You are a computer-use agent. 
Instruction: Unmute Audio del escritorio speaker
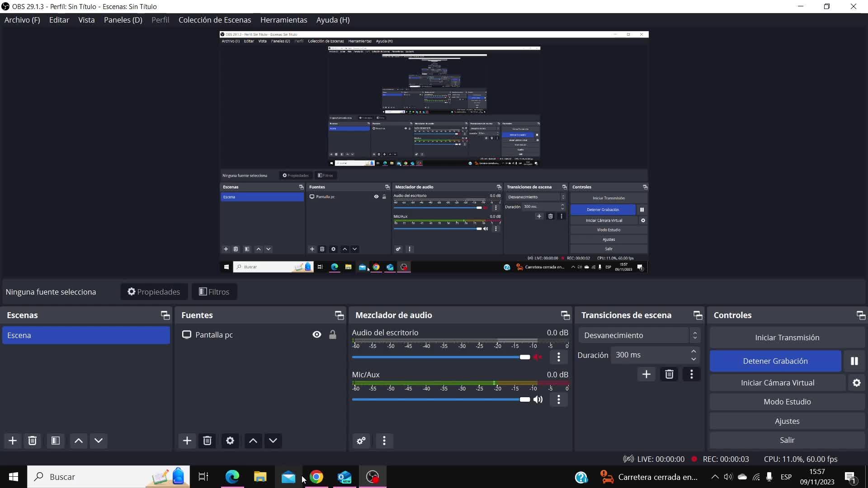click(538, 357)
